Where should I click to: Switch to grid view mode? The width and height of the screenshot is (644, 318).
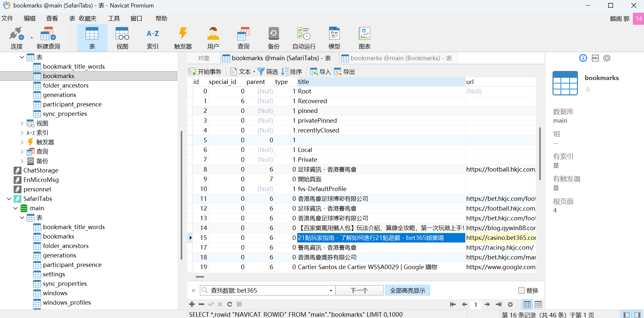[x=527, y=305]
